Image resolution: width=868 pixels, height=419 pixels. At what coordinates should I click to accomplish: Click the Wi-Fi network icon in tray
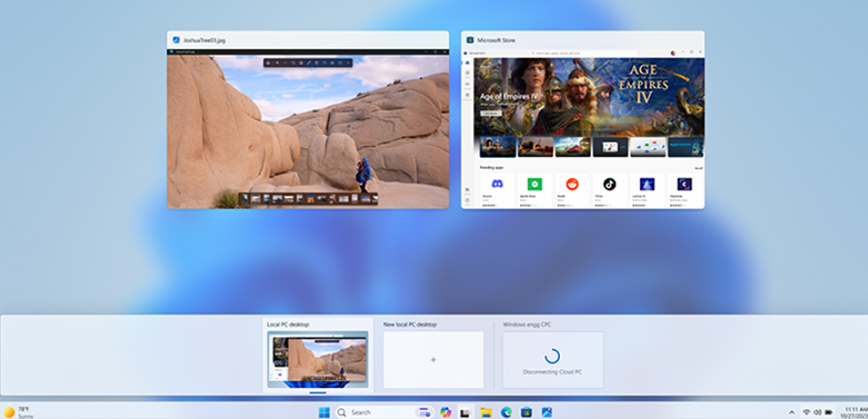coord(806,412)
